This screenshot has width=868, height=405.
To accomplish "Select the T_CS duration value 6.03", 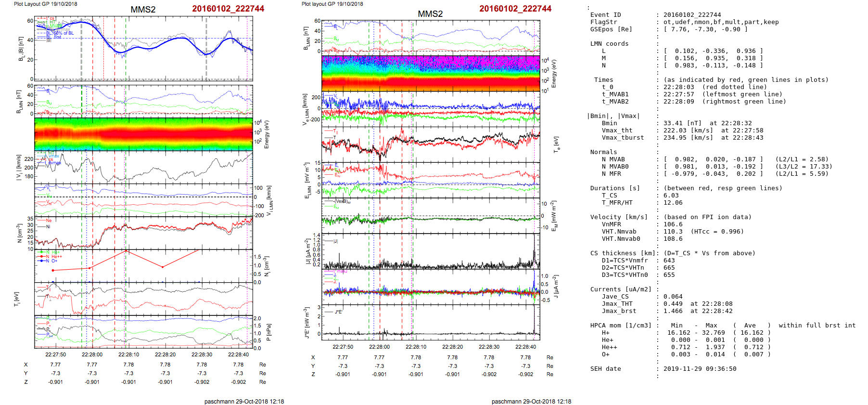I will click(671, 196).
